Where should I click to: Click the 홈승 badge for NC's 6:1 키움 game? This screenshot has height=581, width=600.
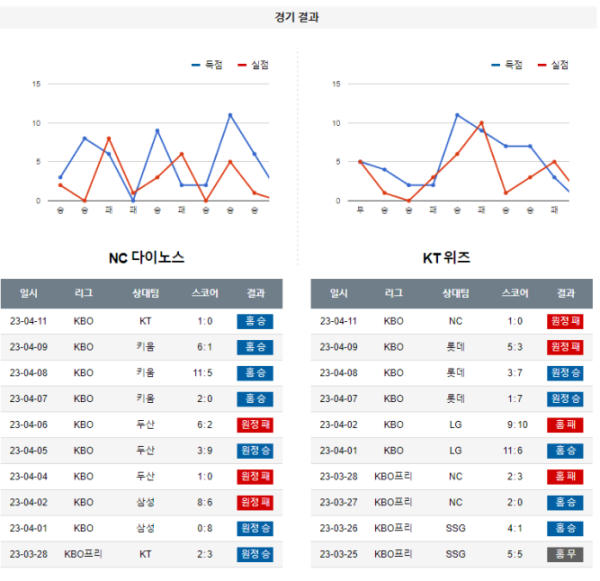pos(255,347)
